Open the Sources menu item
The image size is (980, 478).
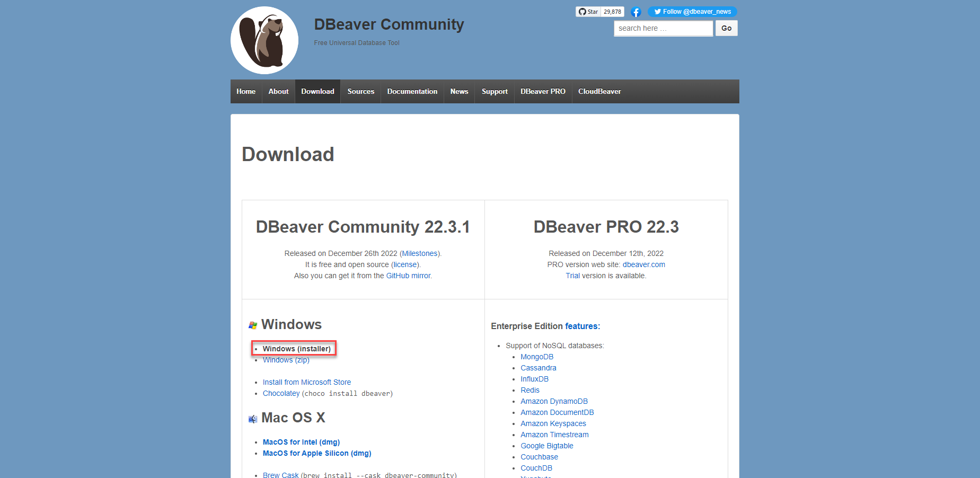tap(361, 91)
